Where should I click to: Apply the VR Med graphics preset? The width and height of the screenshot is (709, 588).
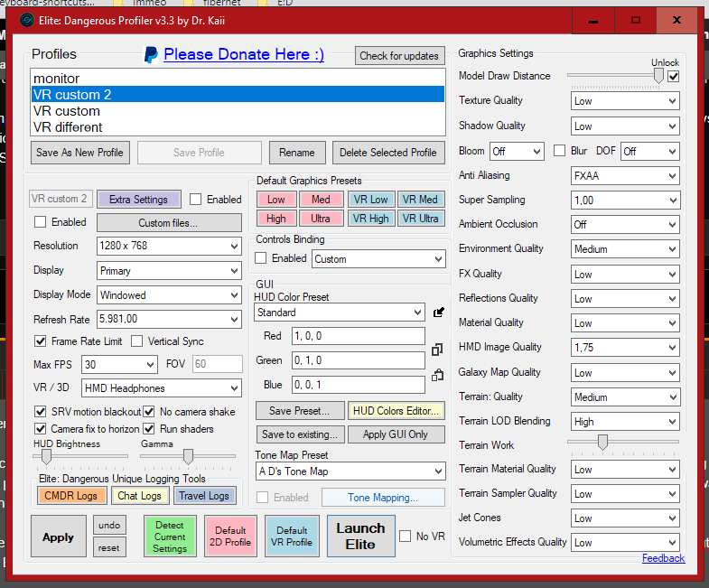[420, 200]
